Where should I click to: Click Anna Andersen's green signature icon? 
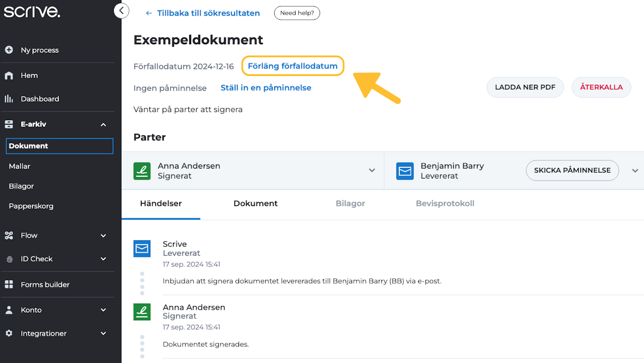point(142,171)
